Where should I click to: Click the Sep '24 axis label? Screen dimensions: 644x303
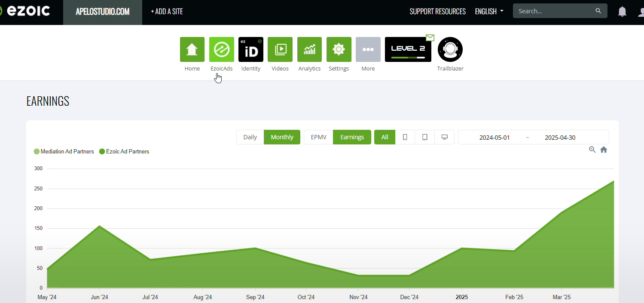click(x=255, y=297)
